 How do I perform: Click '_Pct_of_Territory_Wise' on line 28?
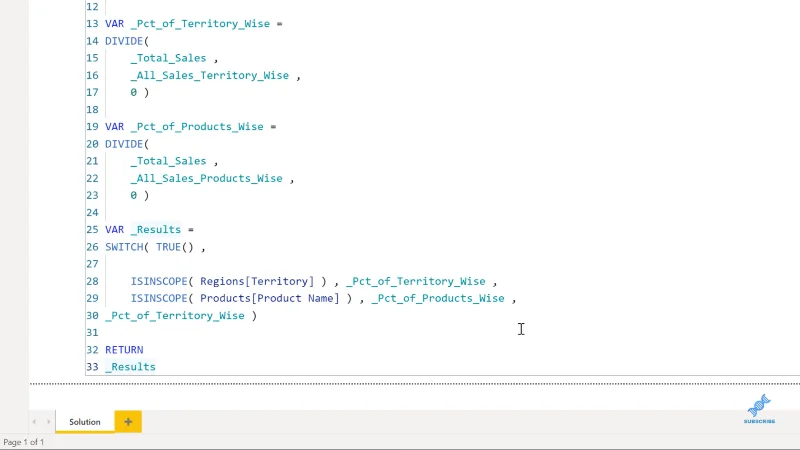[416, 281]
